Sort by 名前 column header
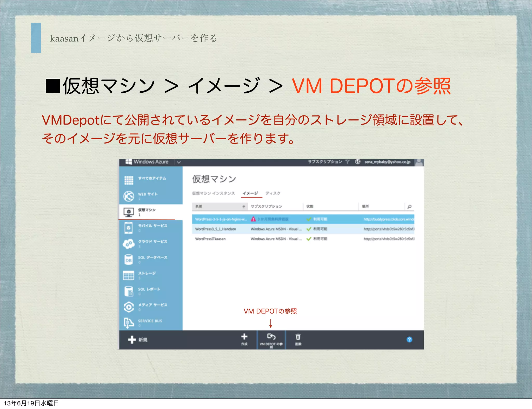 (x=220, y=207)
